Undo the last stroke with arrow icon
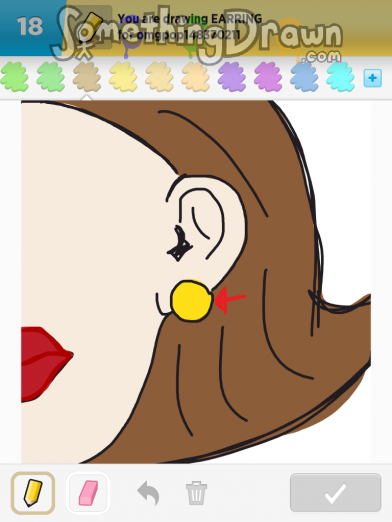The width and height of the screenshot is (392, 522). [148, 493]
